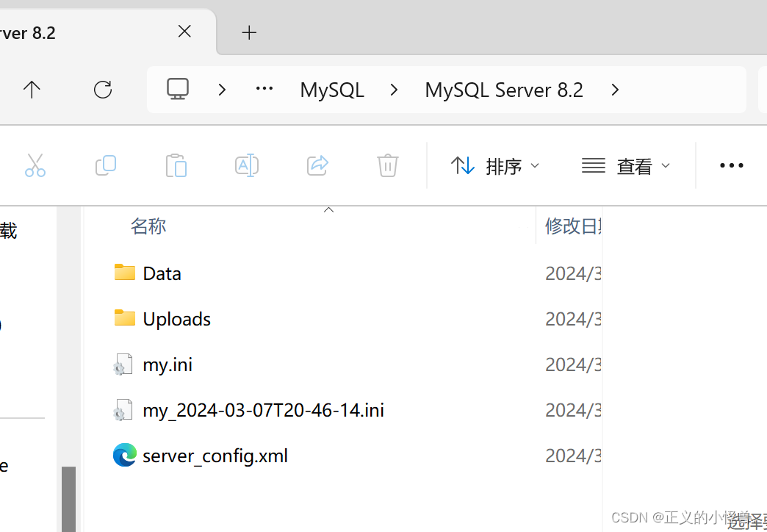Image resolution: width=767 pixels, height=532 pixels.
Task: Click the my.ini gear file icon
Action: click(x=123, y=364)
